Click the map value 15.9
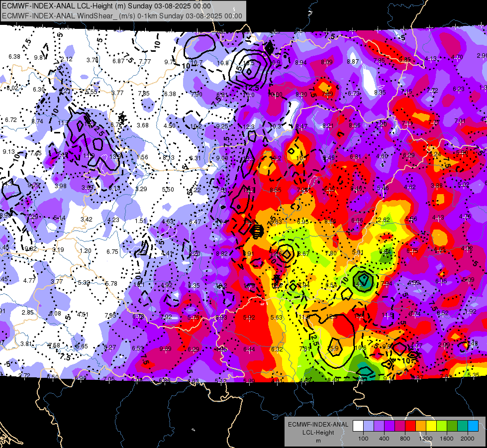487x448 pixels. coord(333,348)
